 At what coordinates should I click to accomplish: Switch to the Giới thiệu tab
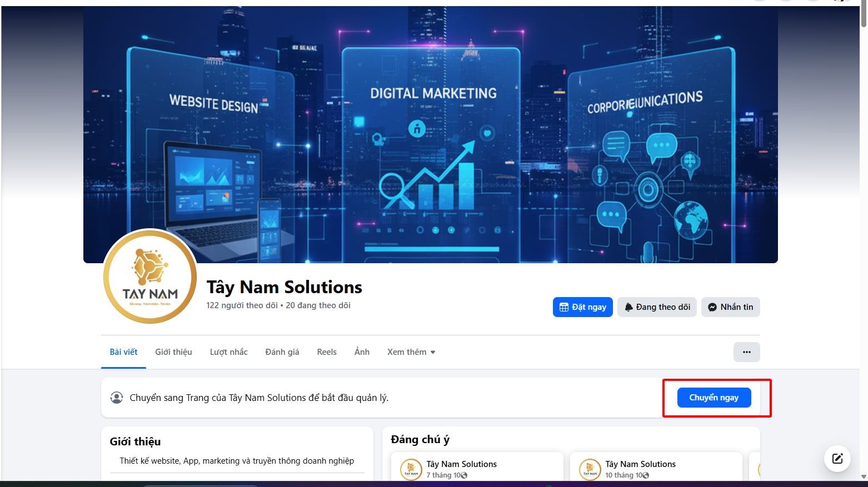click(x=173, y=352)
